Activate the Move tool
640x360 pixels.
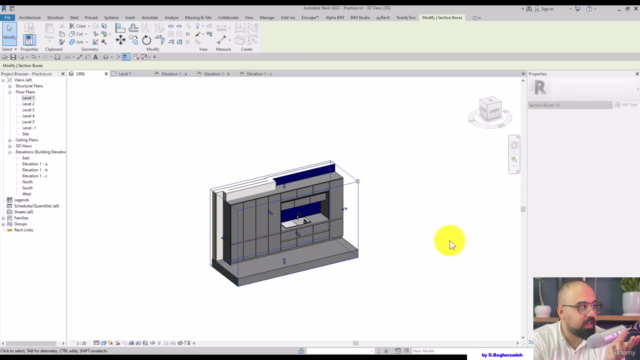(x=120, y=40)
